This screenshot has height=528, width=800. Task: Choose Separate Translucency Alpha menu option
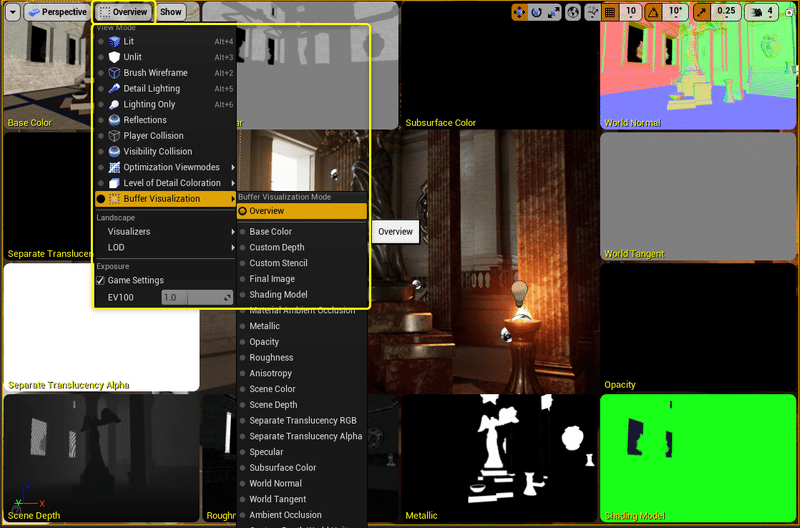pyautogui.click(x=302, y=437)
